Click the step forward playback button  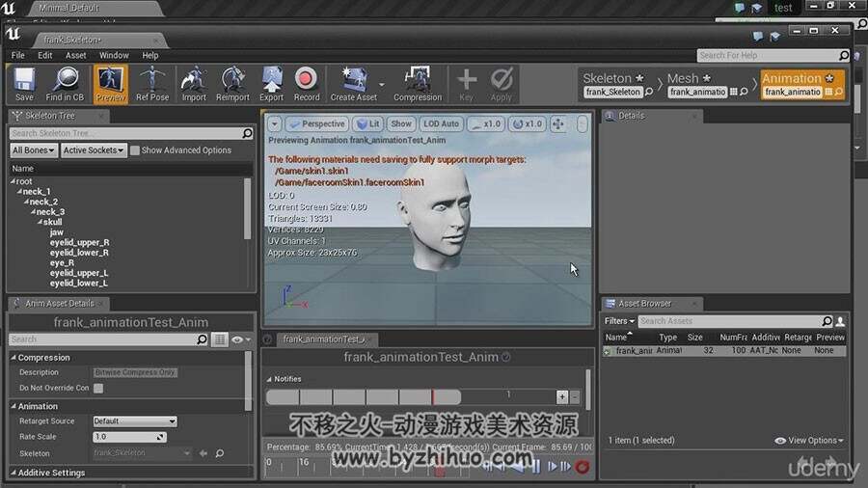click(x=552, y=467)
